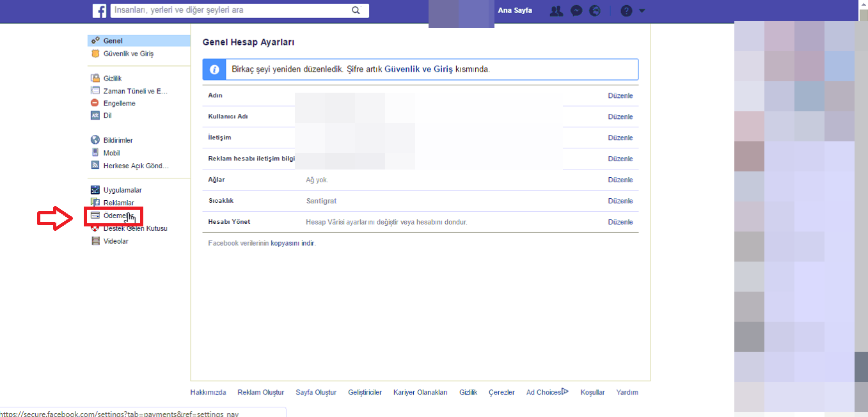Open Yardım footer link
868x417 pixels.
[x=627, y=392]
